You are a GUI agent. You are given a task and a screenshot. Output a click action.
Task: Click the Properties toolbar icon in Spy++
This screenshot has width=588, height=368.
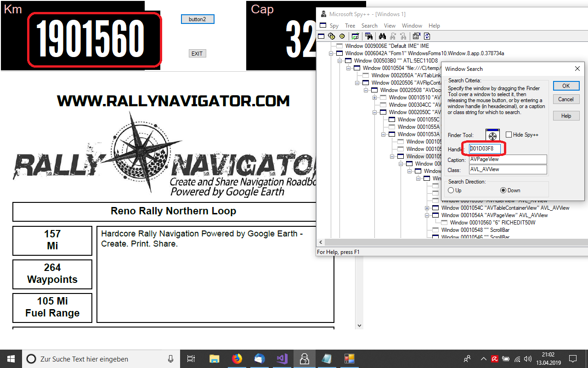coord(417,36)
